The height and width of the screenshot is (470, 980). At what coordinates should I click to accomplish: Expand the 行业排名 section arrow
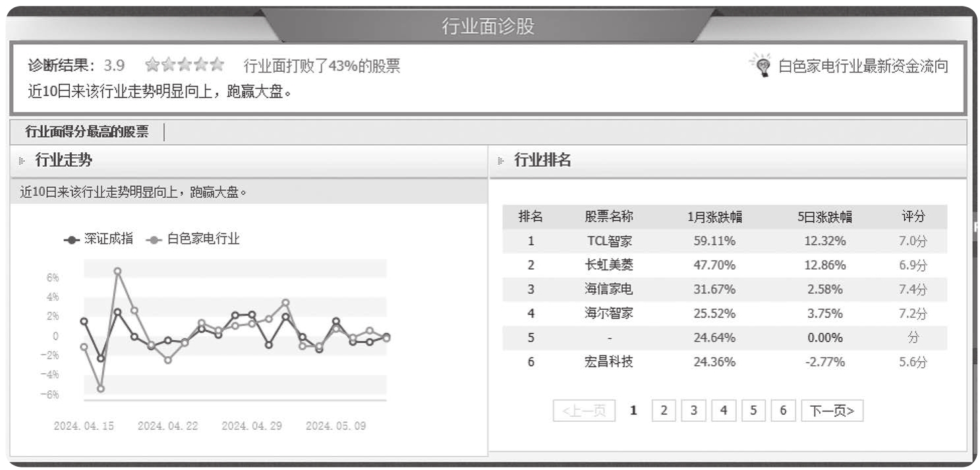coord(501,160)
